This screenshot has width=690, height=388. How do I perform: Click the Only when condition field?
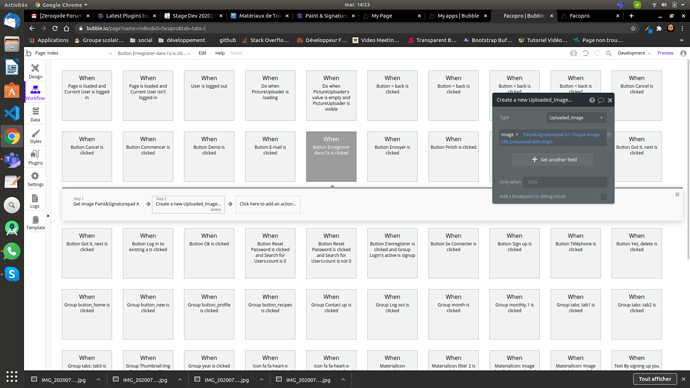coord(566,182)
